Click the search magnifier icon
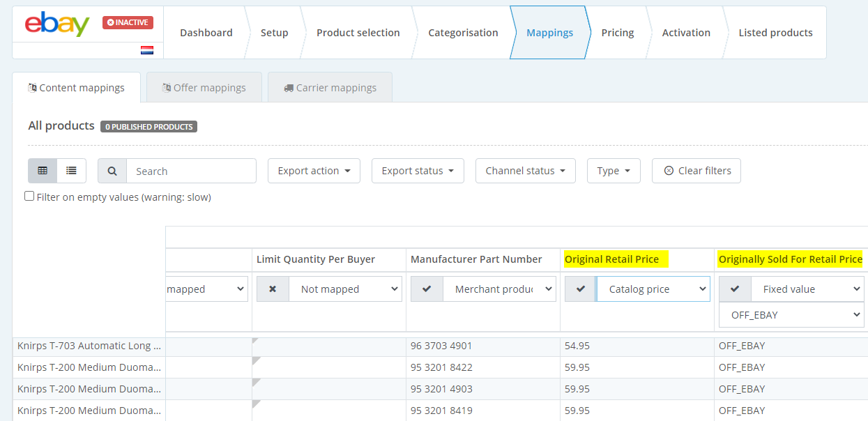 click(x=112, y=171)
